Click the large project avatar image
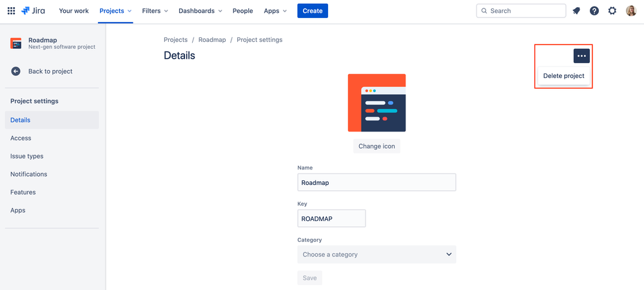This screenshot has width=644, height=290. [376, 102]
